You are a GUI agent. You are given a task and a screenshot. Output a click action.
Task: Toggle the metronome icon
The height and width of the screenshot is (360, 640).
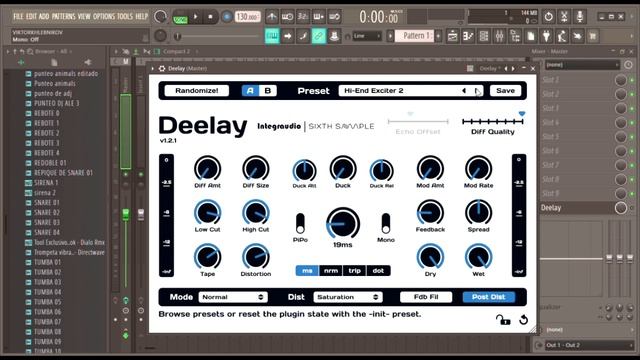272,17
